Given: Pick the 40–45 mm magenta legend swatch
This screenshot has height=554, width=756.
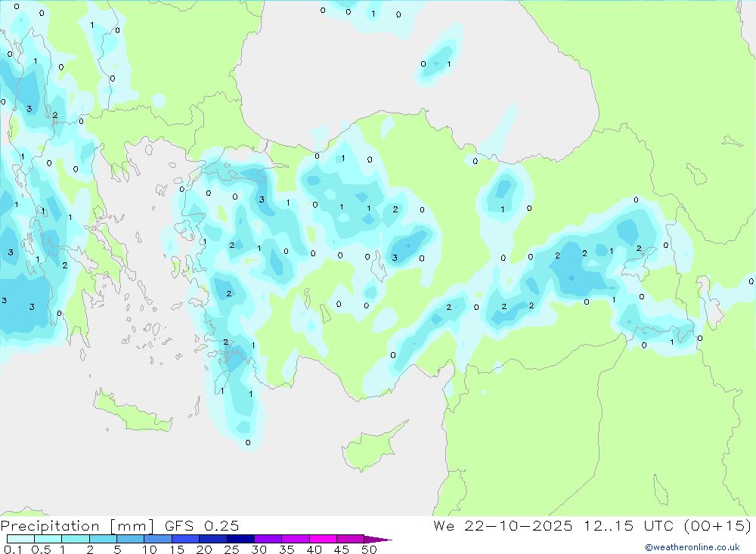Looking at the screenshot, I should click(323, 539).
